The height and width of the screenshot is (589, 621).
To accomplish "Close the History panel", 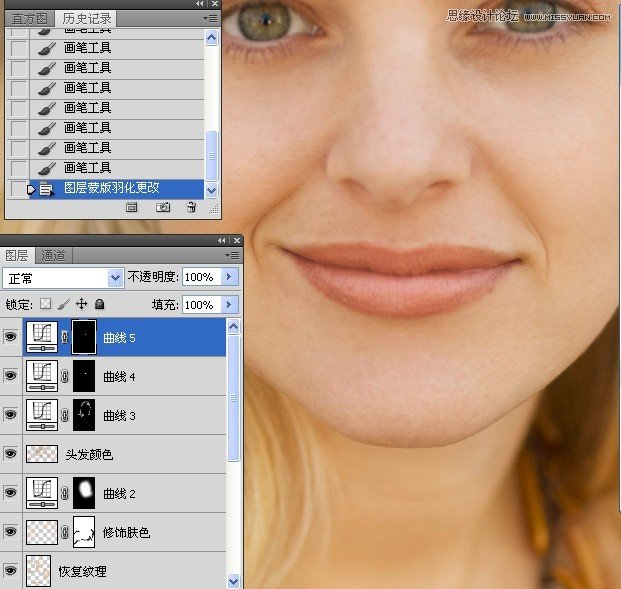I will (x=215, y=4).
